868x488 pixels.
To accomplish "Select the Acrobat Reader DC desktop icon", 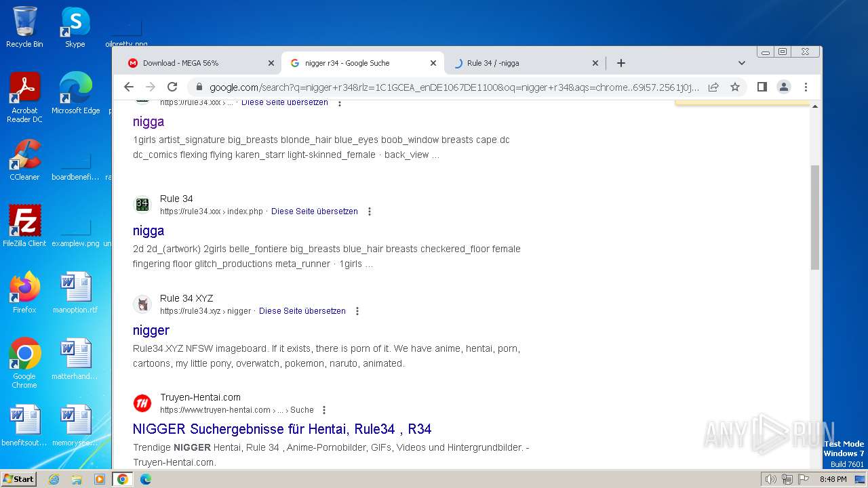I will (x=24, y=98).
